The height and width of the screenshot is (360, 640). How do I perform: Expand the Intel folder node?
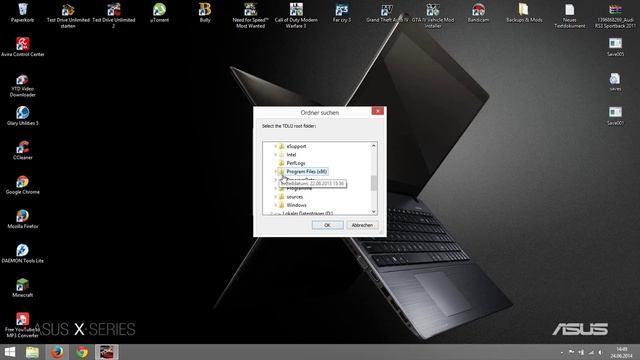[276, 155]
